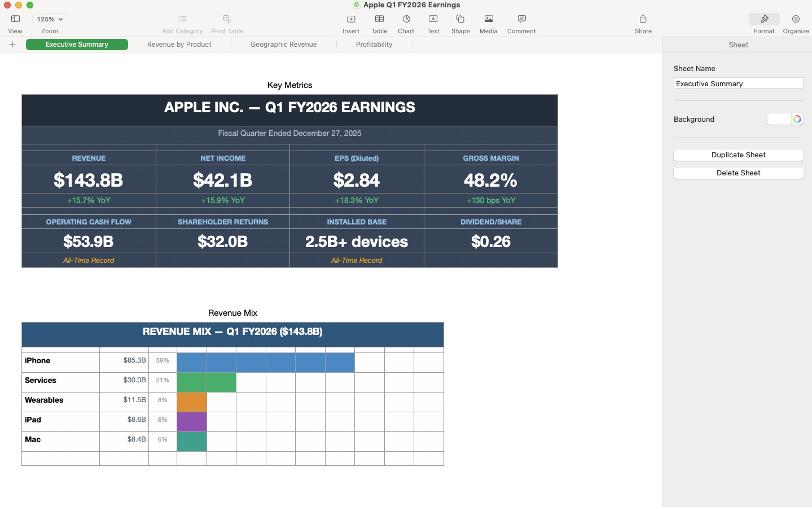Viewport: 812px width, 507px height.
Task: Click the REVENUE MIX header cell
Action: [232, 334]
